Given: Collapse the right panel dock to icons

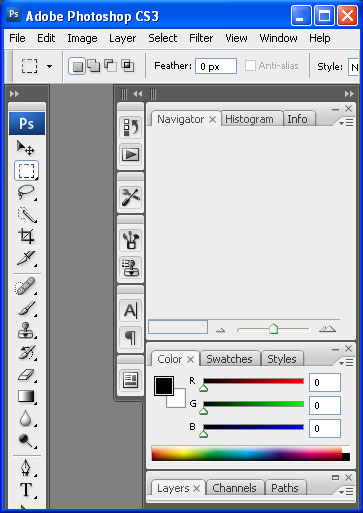Looking at the screenshot, I should tap(349, 94).
